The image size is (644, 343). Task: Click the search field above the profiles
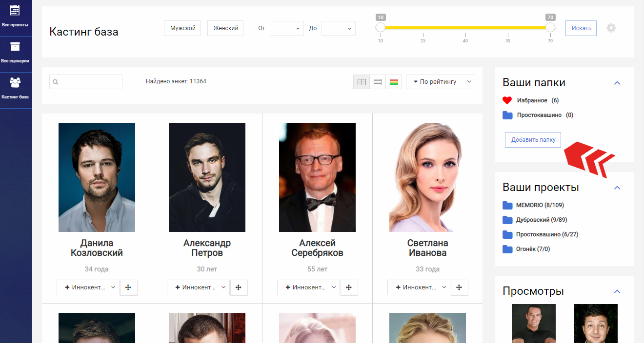pyautogui.click(x=86, y=82)
